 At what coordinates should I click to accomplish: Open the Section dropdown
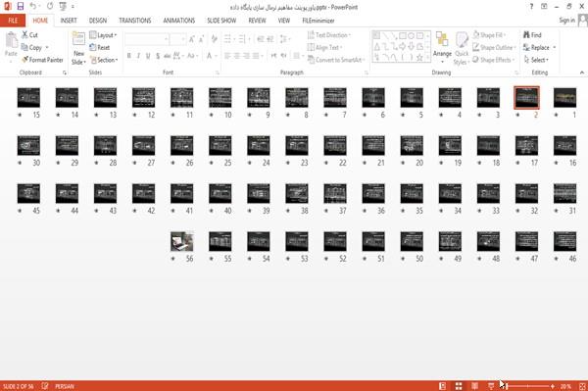(x=104, y=60)
